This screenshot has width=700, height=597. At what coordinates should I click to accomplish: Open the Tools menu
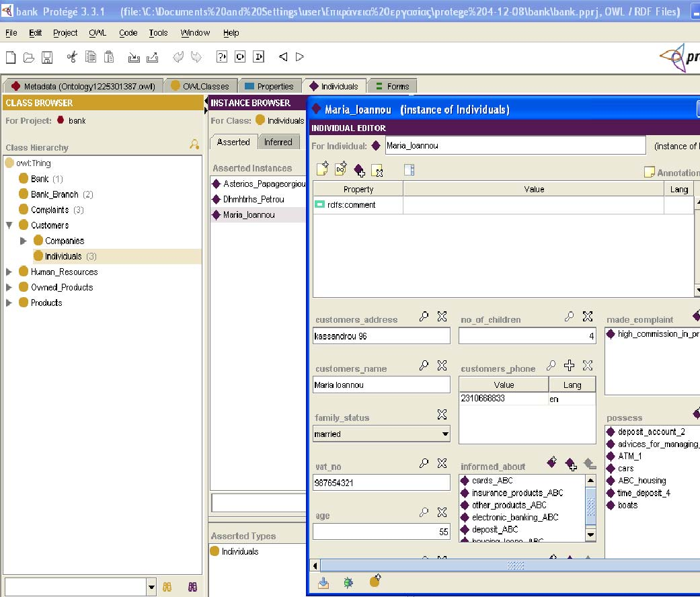click(158, 33)
